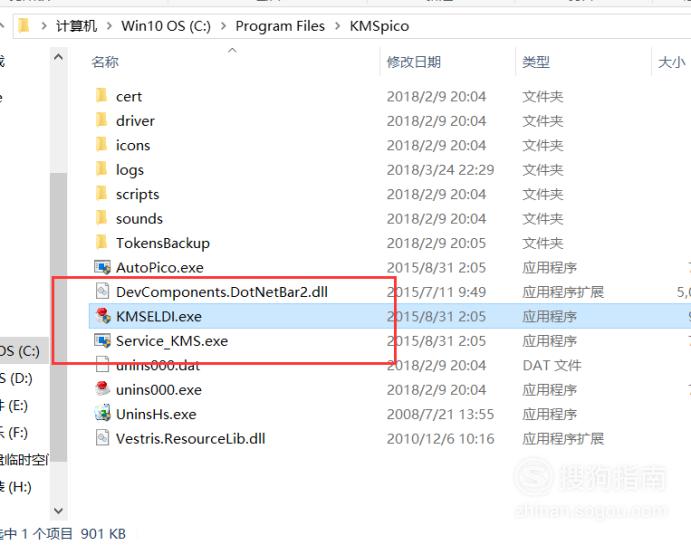Sort by 类型 column header
Screen dimensions: 691x545
pyautogui.click(x=535, y=62)
